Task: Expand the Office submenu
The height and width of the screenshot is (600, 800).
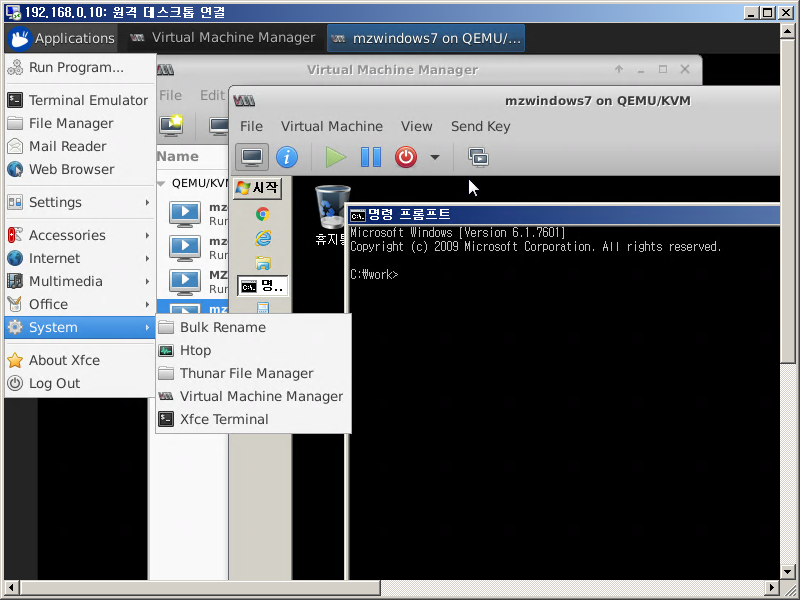Action: pyautogui.click(x=80, y=304)
